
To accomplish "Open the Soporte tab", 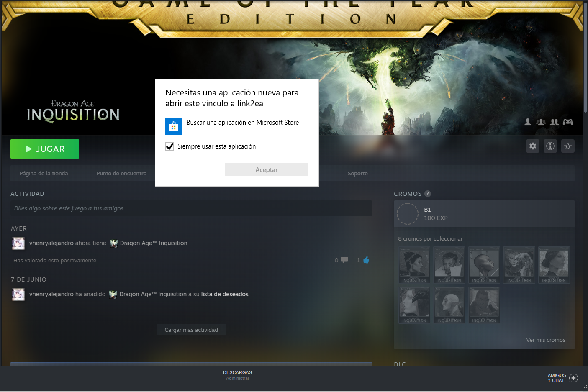I will click(357, 173).
